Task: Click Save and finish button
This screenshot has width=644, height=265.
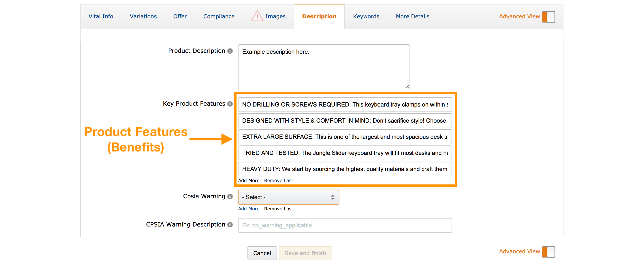Action: (x=305, y=253)
